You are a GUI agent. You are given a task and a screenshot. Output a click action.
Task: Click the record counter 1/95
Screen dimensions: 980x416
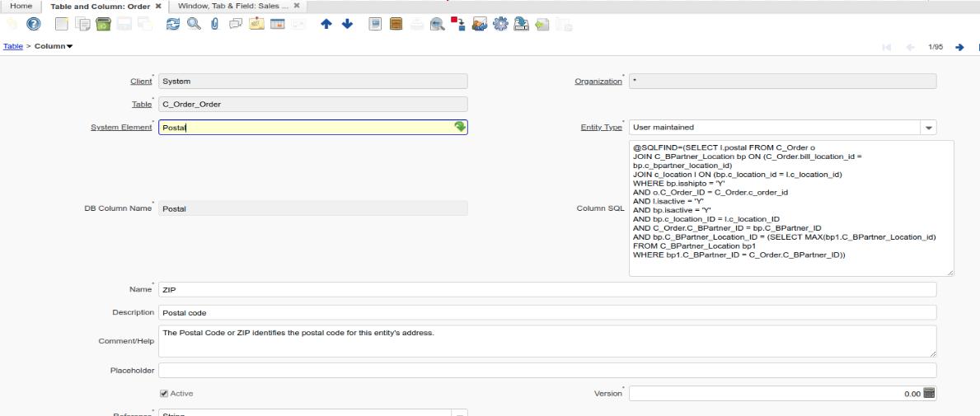935,47
